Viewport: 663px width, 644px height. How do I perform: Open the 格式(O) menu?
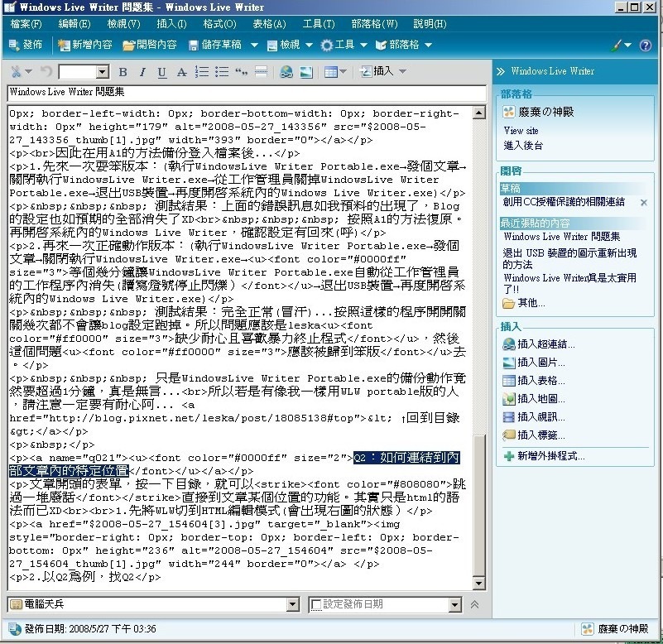219,24
